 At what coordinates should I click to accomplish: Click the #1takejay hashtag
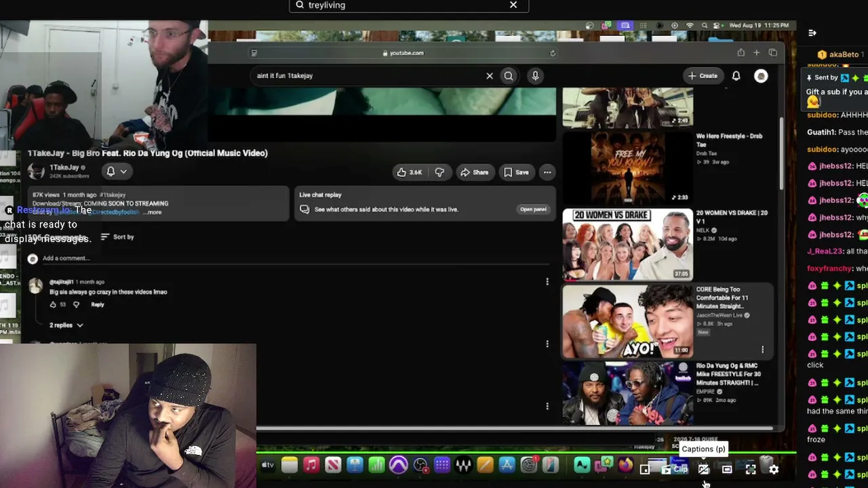pyautogui.click(x=113, y=195)
